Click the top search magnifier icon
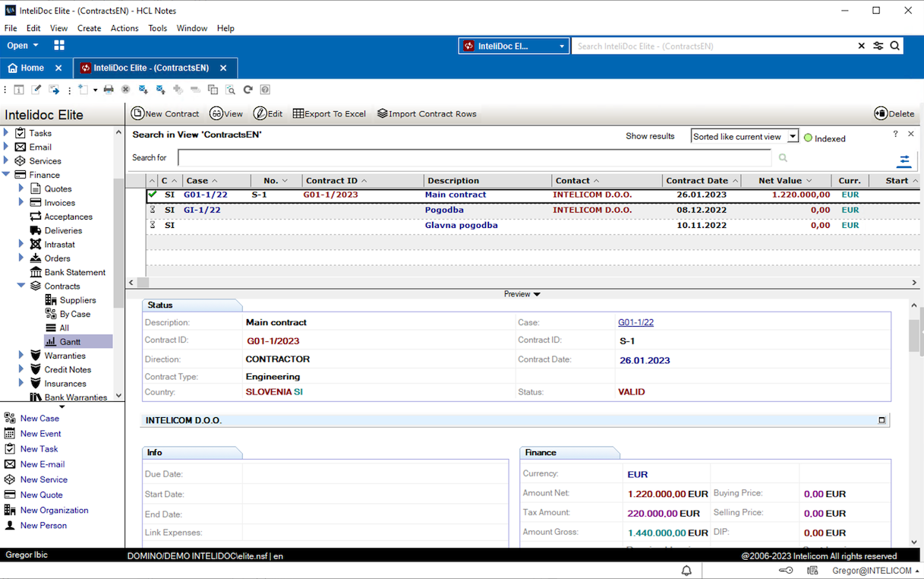924x579 pixels. [895, 46]
